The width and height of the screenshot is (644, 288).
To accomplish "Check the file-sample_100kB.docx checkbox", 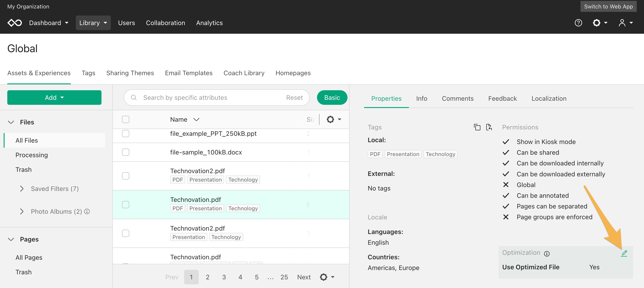I will (x=125, y=152).
